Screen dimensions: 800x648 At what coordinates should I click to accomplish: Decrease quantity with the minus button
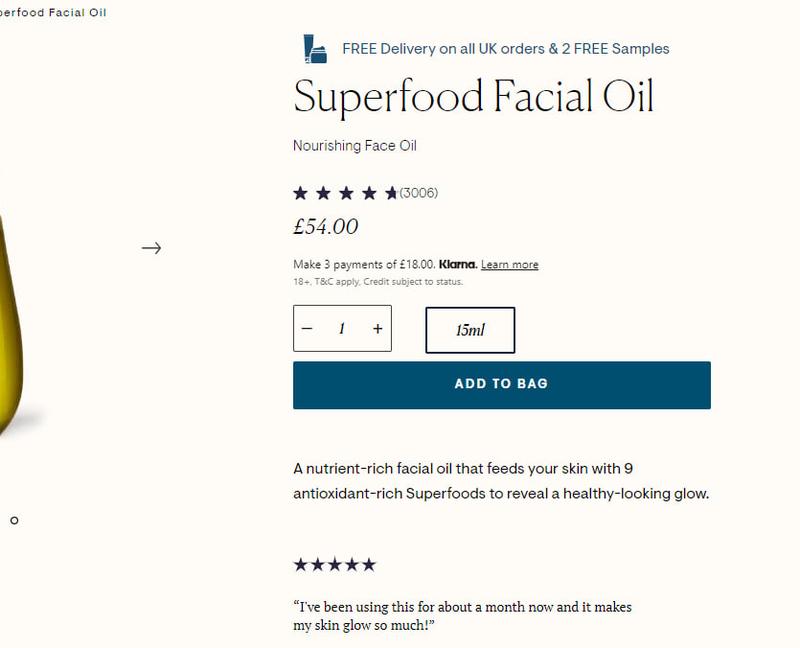(307, 329)
